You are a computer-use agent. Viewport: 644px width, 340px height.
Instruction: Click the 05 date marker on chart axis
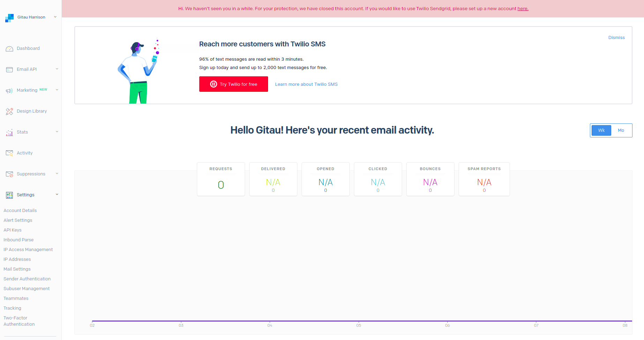click(358, 325)
